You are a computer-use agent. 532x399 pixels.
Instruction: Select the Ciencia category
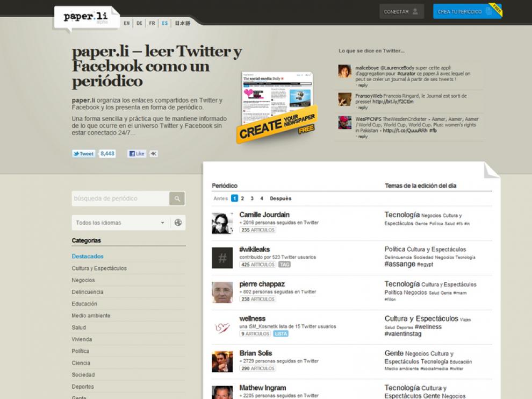pos(81,363)
